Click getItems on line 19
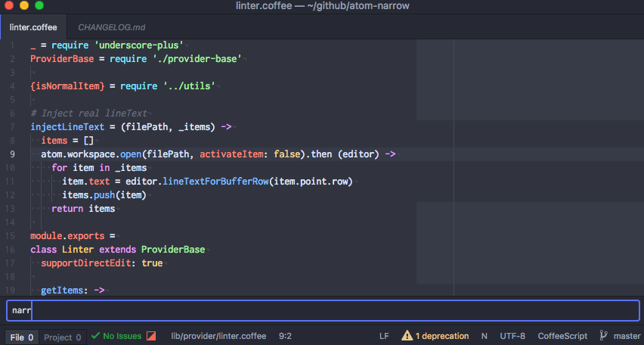The image size is (644, 345). click(62, 291)
